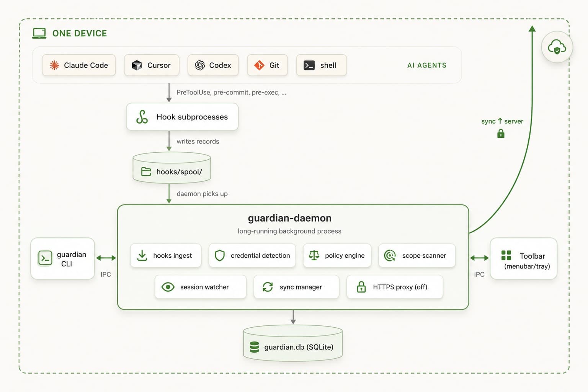Click the IPC label near guardian CLI
This screenshot has width=588, height=392.
[106, 274]
